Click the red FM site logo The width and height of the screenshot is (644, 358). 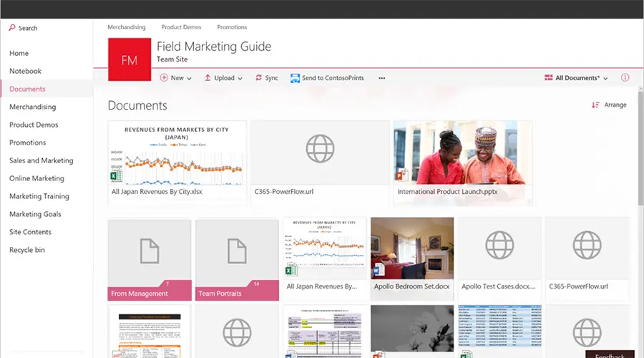(129, 59)
